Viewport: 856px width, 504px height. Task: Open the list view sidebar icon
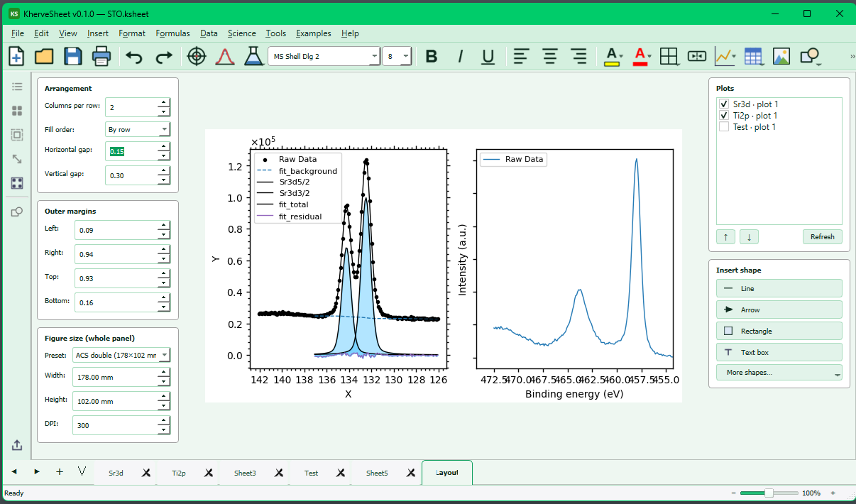pyautogui.click(x=17, y=87)
